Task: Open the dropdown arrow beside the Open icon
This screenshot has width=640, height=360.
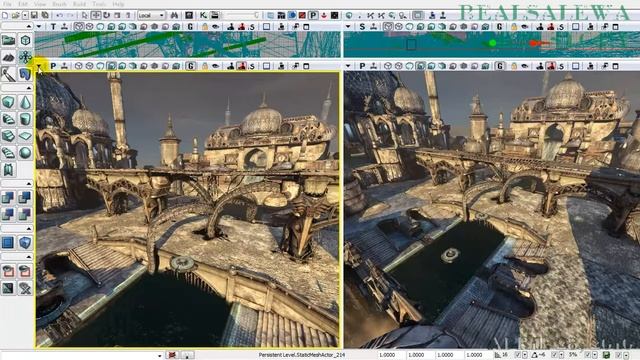Action: click(25, 16)
